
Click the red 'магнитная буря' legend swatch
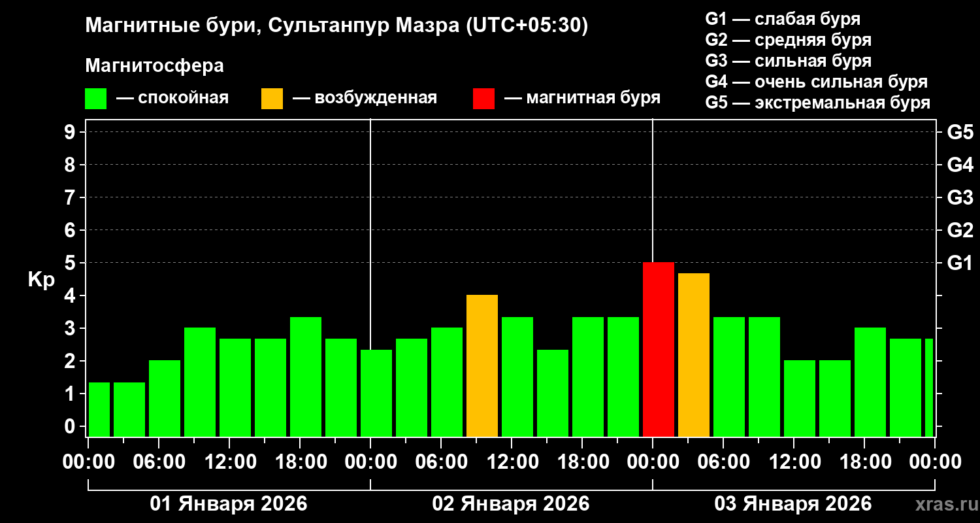click(x=483, y=99)
